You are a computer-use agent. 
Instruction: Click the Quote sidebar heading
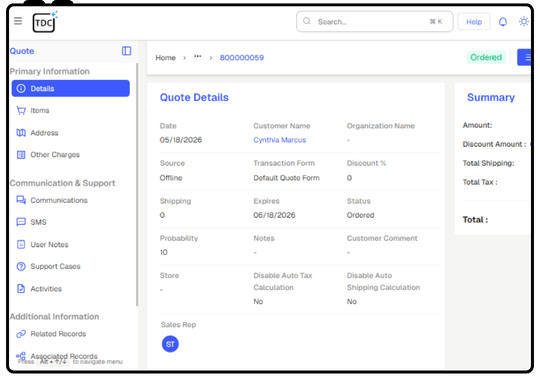[22, 51]
